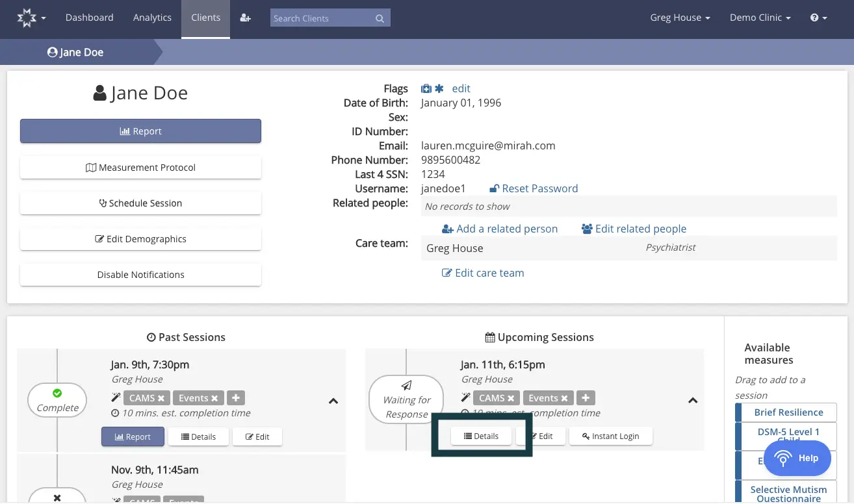Click the Complete status circle on the past session
This screenshot has width=854, height=504.
click(57, 400)
